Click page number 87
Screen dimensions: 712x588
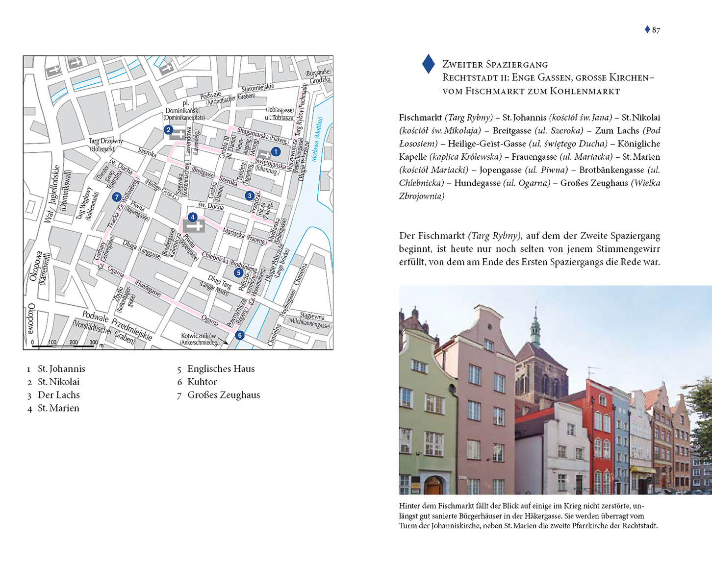(x=656, y=30)
